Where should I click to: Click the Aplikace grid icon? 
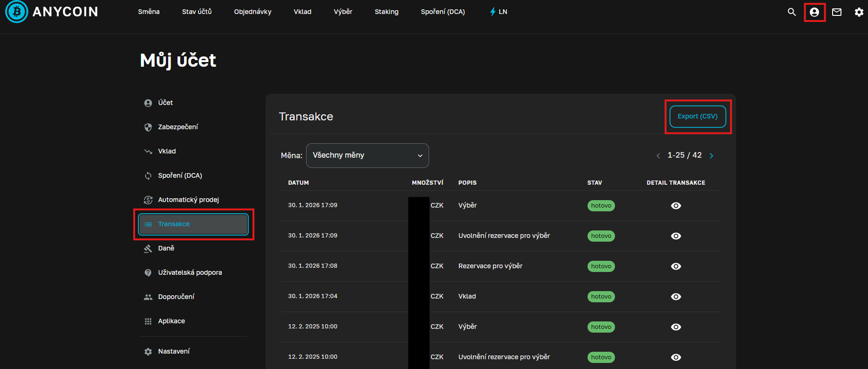click(148, 321)
